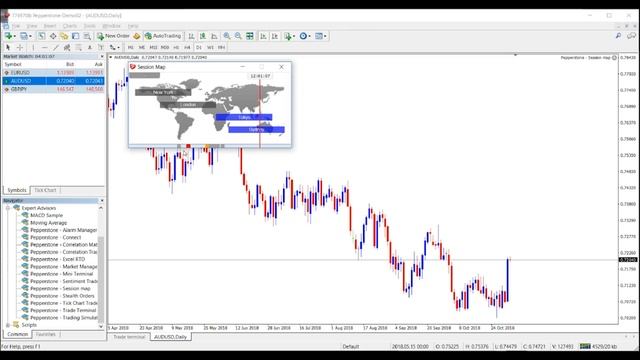640x360 pixels.
Task: Click the Sydney session bar
Action: [x=256, y=130]
